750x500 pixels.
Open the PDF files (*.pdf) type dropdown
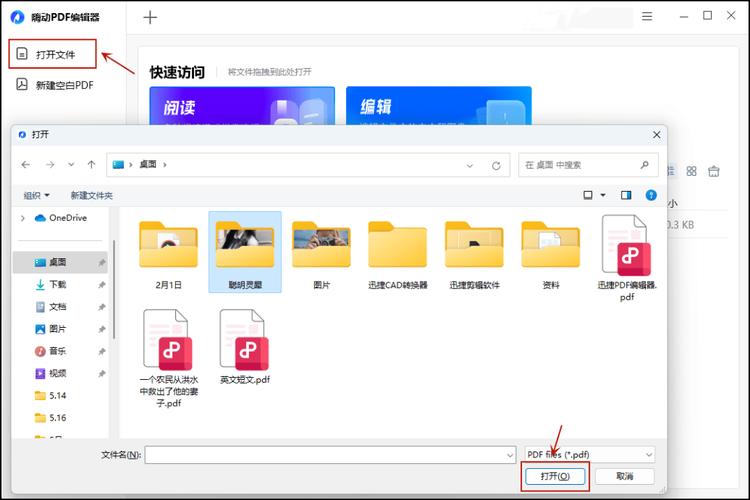[589, 455]
